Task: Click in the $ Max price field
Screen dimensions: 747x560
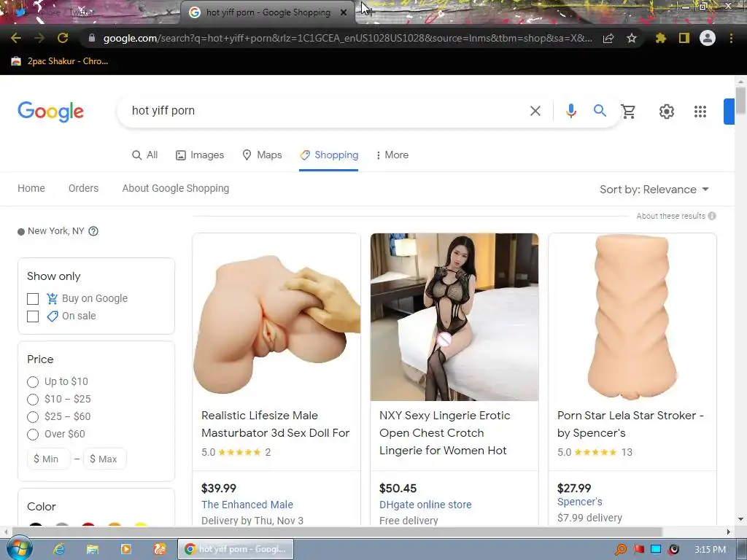Action: pos(105,459)
